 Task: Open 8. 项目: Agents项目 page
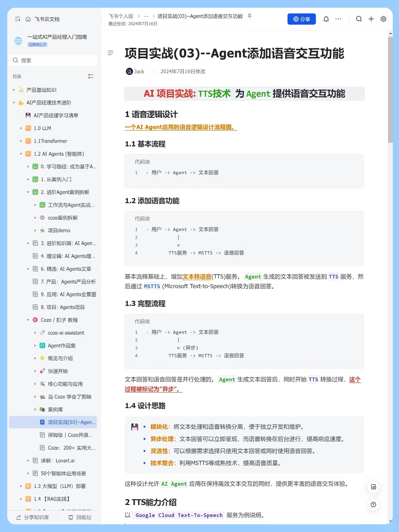tap(63, 307)
